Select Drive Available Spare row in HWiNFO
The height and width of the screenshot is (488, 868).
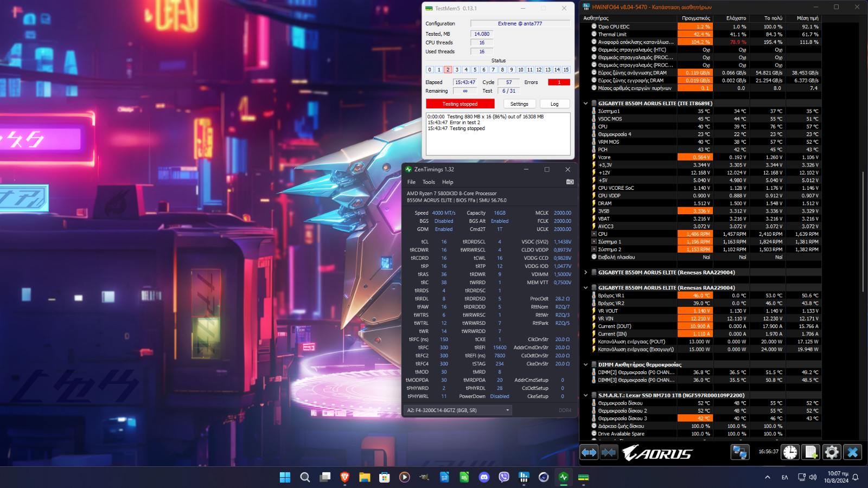click(705, 434)
